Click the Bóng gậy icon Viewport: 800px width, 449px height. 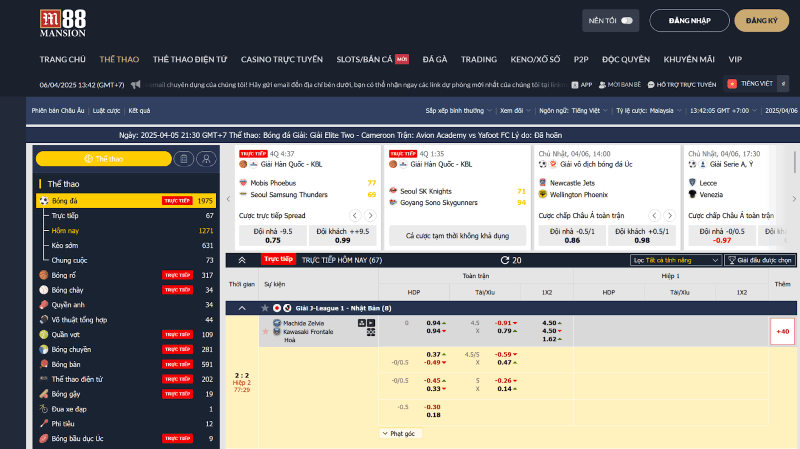[x=44, y=394]
